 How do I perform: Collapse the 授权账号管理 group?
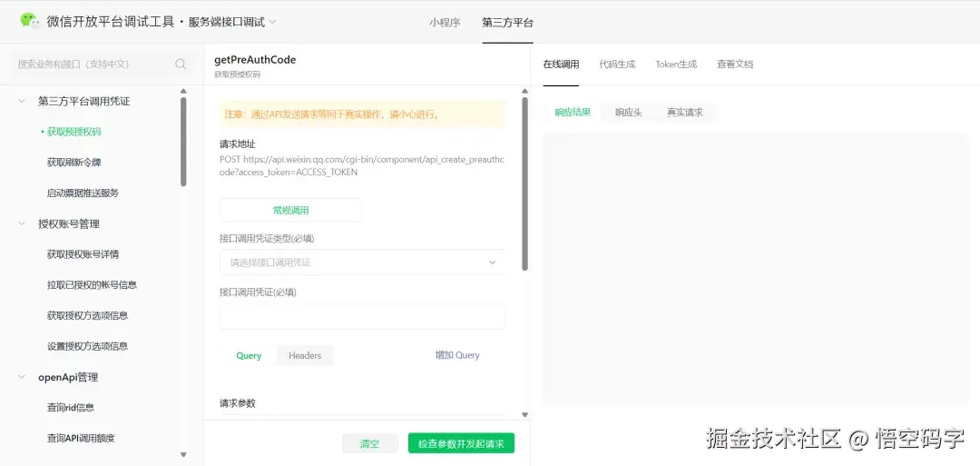(x=22, y=223)
